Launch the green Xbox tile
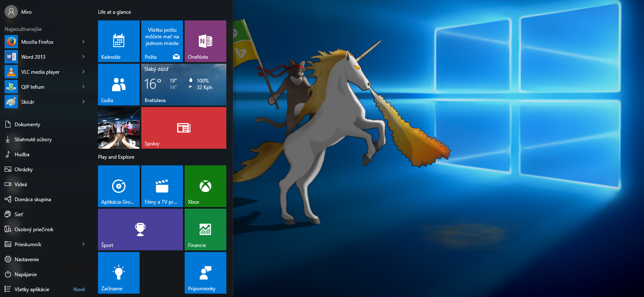 [205, 186]
